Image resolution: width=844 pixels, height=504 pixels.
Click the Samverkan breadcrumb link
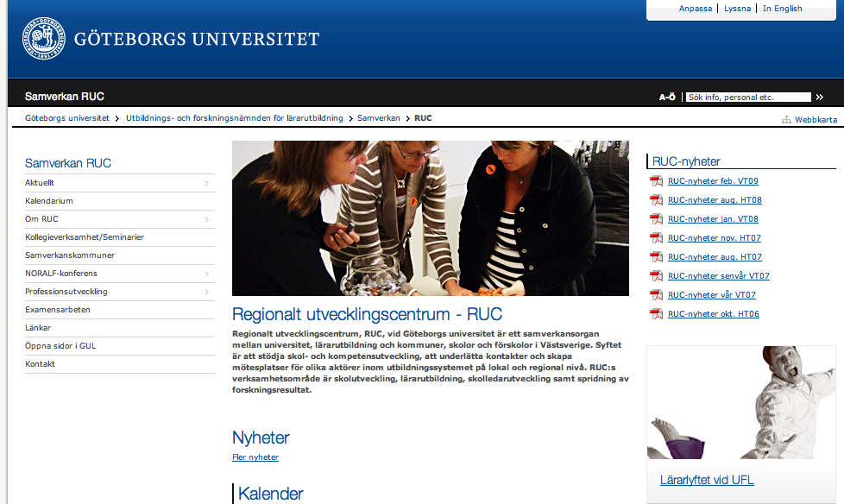click(378, 118)
